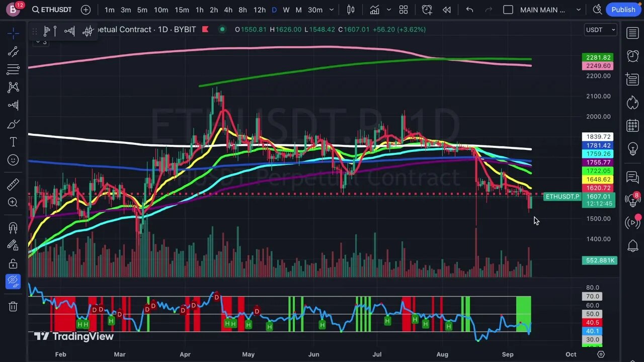Grab the floating toolbar drag handle
The height and width of the screenshot is (362, 644).
click(x=35, y=31)
